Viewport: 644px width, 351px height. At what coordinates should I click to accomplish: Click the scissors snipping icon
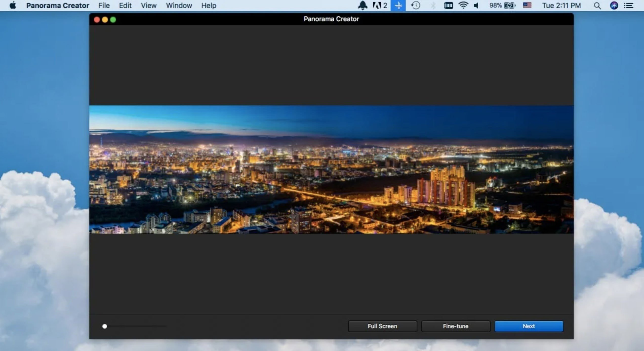pyautogui.click(x=398, y=5)
